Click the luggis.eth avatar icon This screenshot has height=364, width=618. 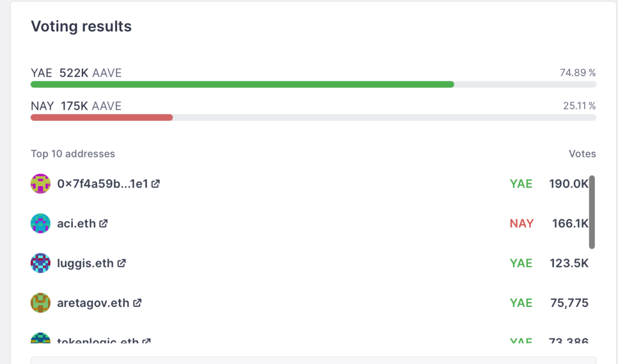click(x=40, y=263)
